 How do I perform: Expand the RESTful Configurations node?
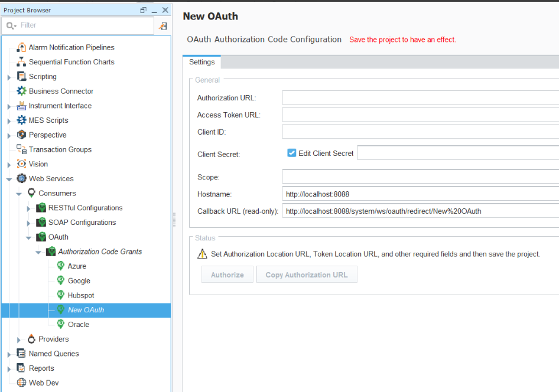coord(28,208)
